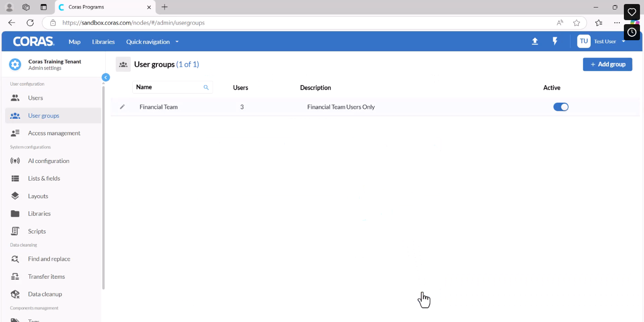Open Libraries in the top navigation
644x322 pixels.
coord(103,42)
